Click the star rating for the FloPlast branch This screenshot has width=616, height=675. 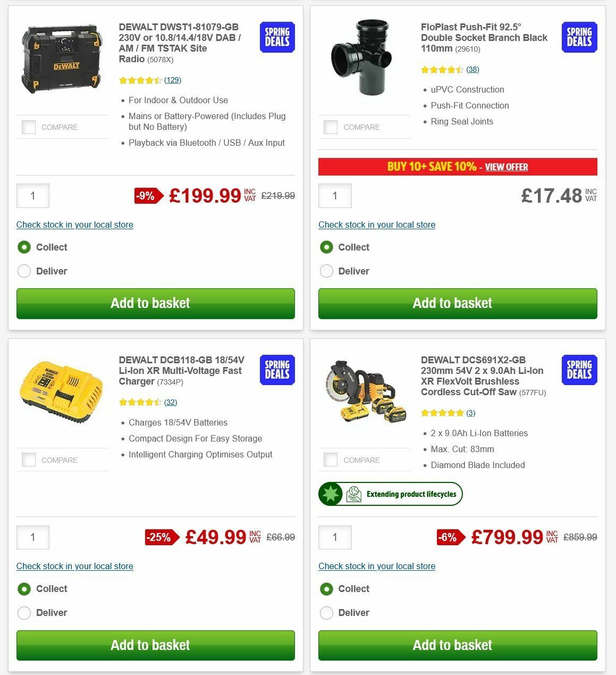coord(441,69)
